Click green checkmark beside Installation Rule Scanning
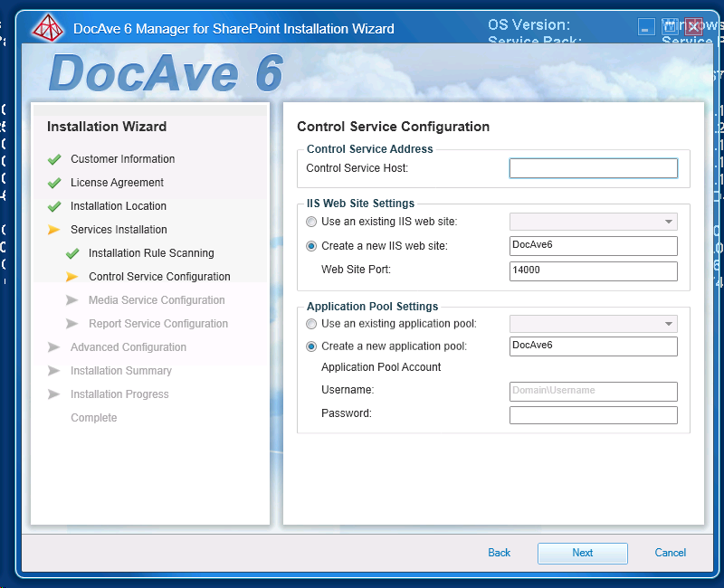The height and width of the screenshot is (588, 724). pos(72,253)
